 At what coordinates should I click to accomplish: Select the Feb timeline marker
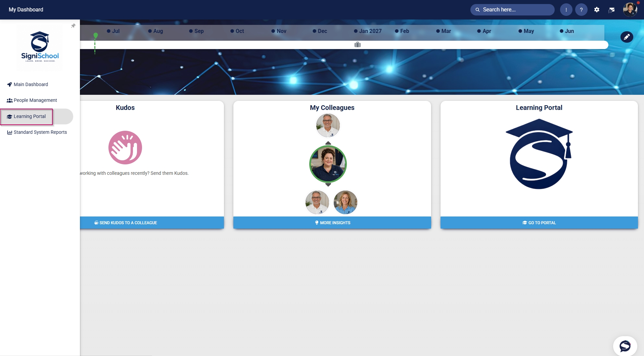tap(402, 31)
